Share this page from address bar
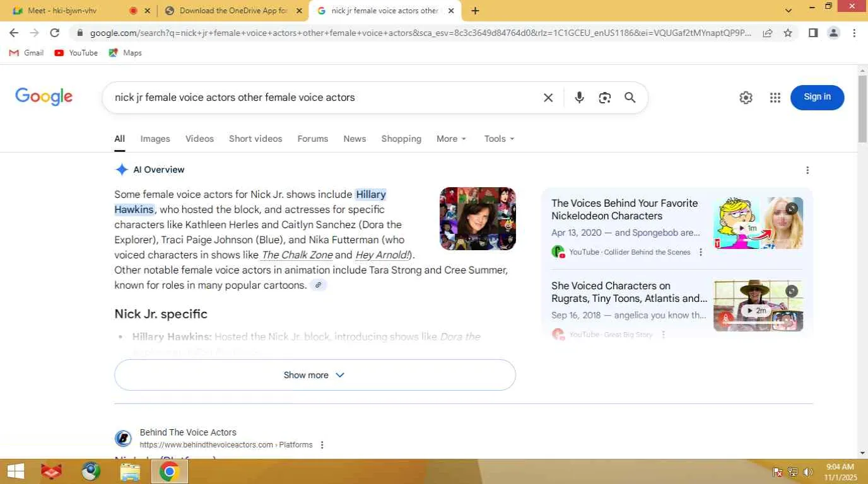Image resolution: width=868 pixels, height=484 pixels. 768,33
